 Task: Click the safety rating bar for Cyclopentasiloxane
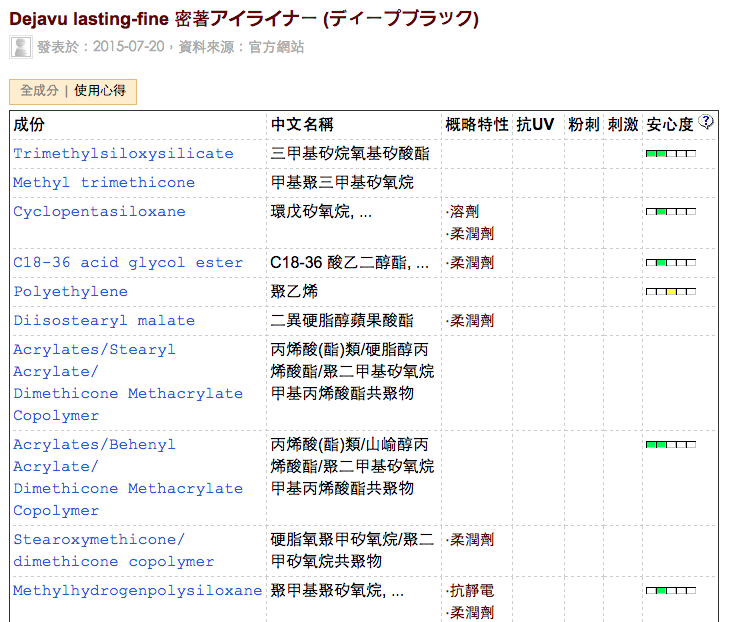[x=670, y=212]
